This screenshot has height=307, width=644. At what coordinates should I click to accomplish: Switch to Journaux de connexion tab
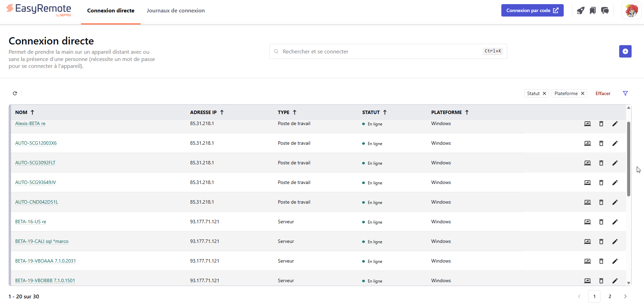176,11
